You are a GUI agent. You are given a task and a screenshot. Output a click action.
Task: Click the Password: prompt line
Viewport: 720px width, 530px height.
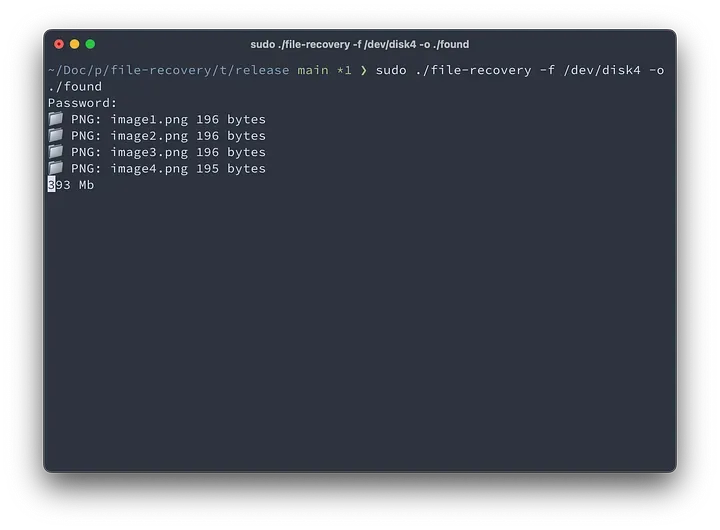coord(83,102)
